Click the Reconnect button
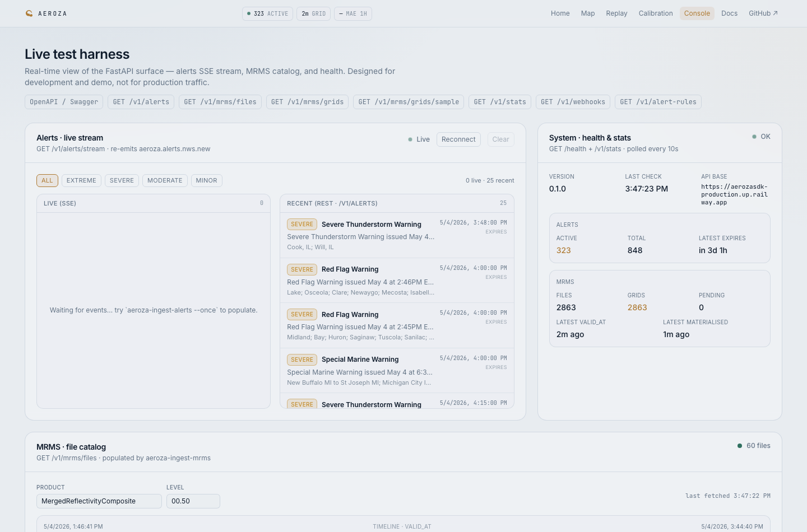807x532 pixels. [x=458, y=139]
